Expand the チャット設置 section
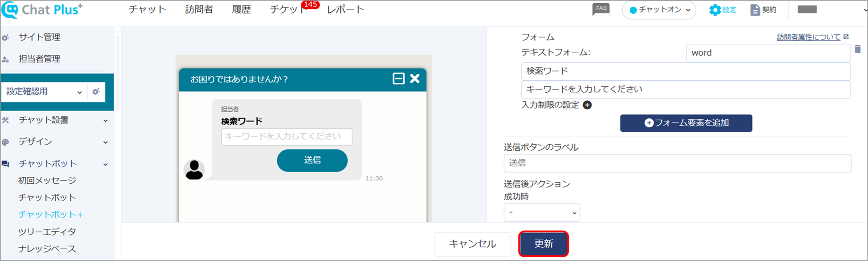This screenshot has height=261, width=868. 106,121
